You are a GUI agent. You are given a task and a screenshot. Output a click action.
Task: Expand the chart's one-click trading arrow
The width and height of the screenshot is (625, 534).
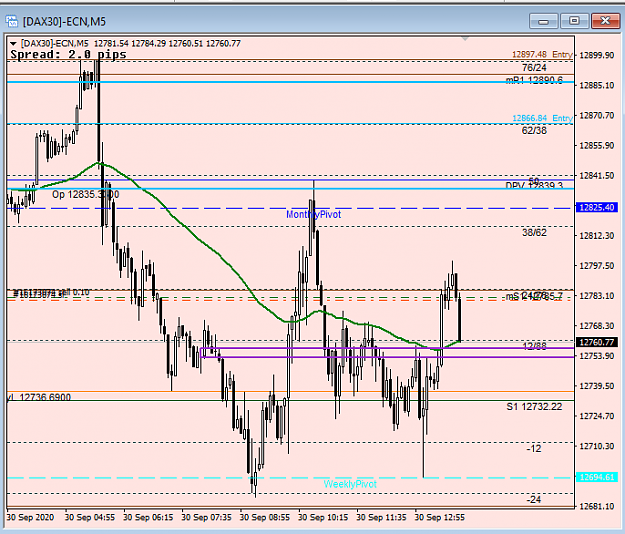coord(13,43)
